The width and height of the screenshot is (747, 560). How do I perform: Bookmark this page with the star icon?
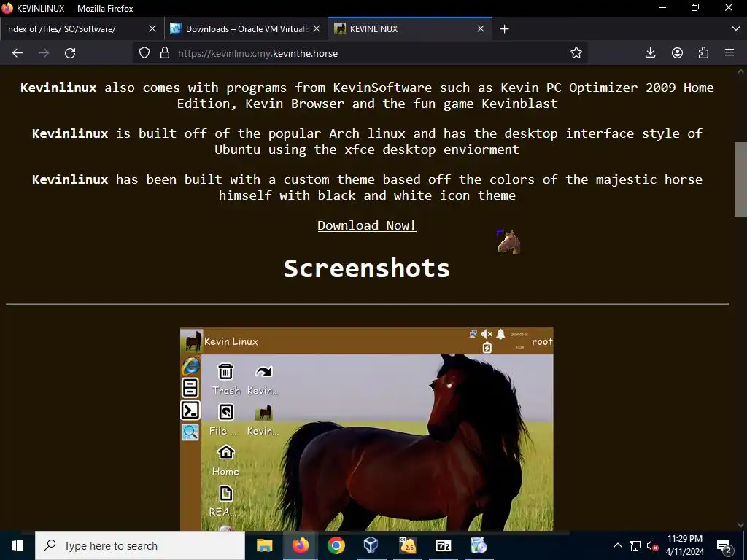(576, 52)
